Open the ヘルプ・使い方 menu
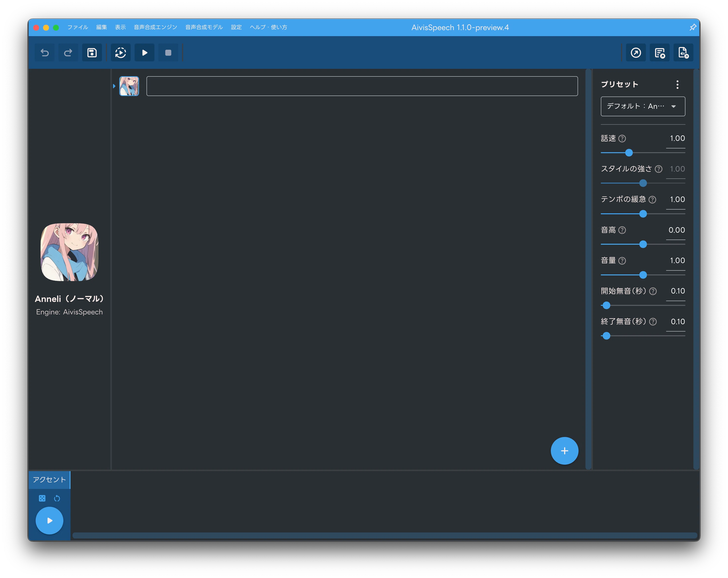Image resolution: width=728 pixels, height=578 pixels. 268,27
